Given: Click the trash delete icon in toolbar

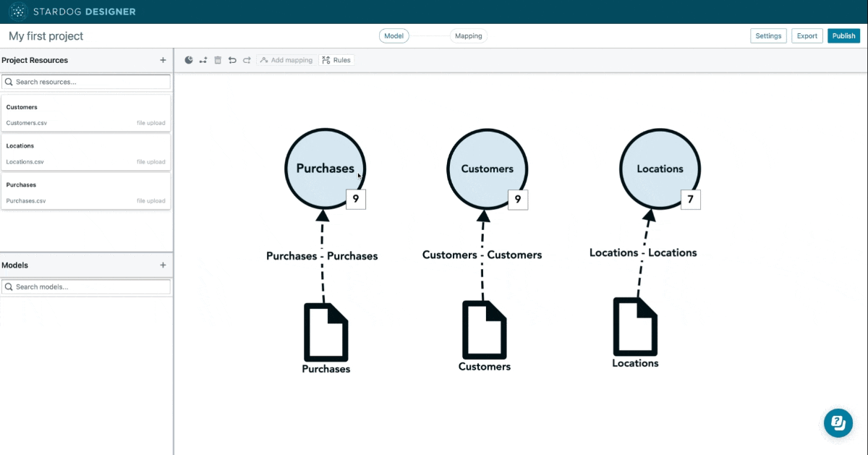Looking at the screenshot, I should (x=218, y=60).
